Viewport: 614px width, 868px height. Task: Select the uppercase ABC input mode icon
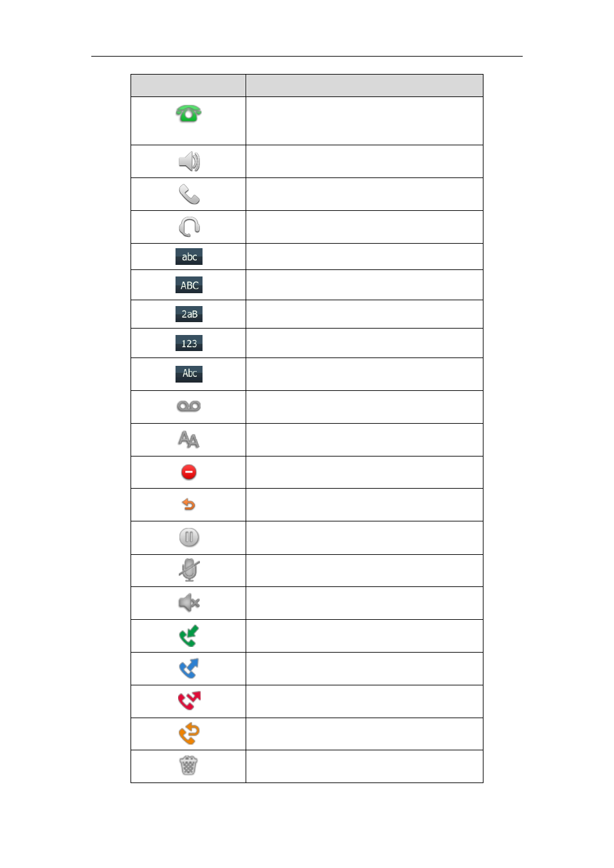tap(189, 285)
